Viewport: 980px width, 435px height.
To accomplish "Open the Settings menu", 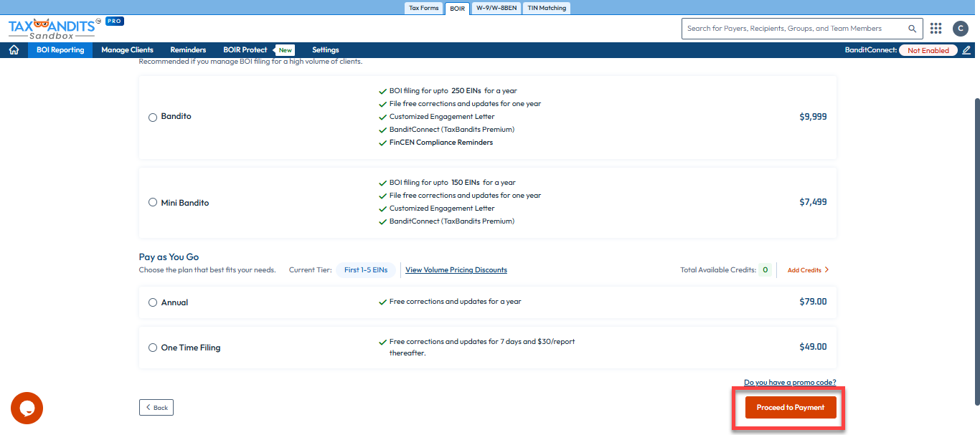I will click(x=326, y=50).
